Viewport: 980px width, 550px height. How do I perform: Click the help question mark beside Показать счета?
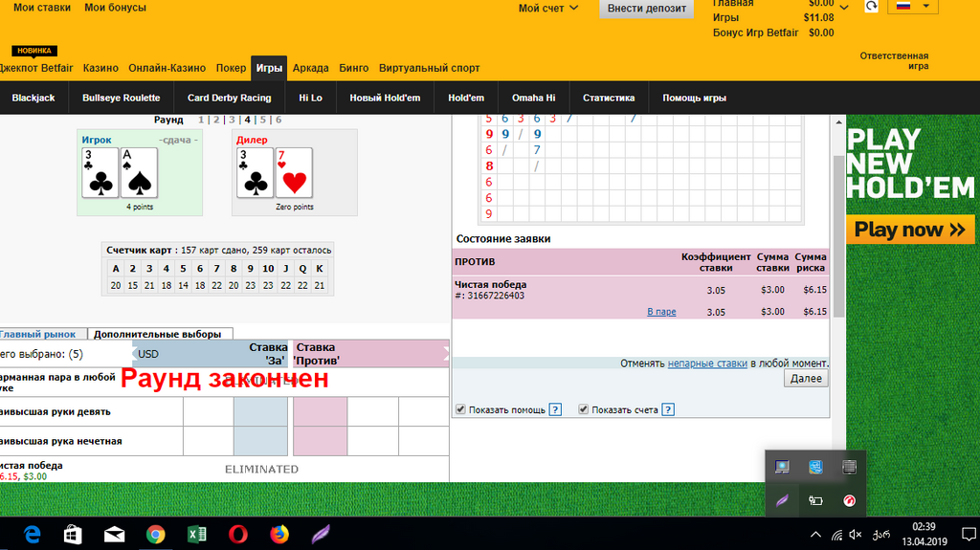tap(668, 410)
